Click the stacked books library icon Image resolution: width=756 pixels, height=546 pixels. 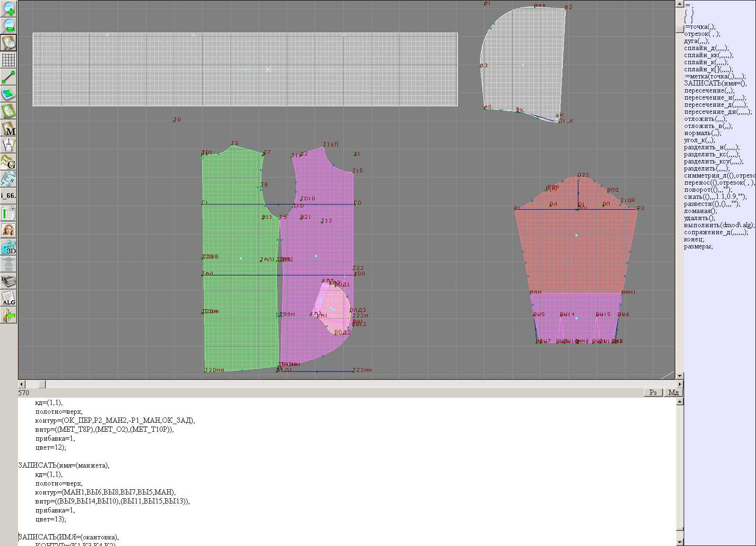9,282
